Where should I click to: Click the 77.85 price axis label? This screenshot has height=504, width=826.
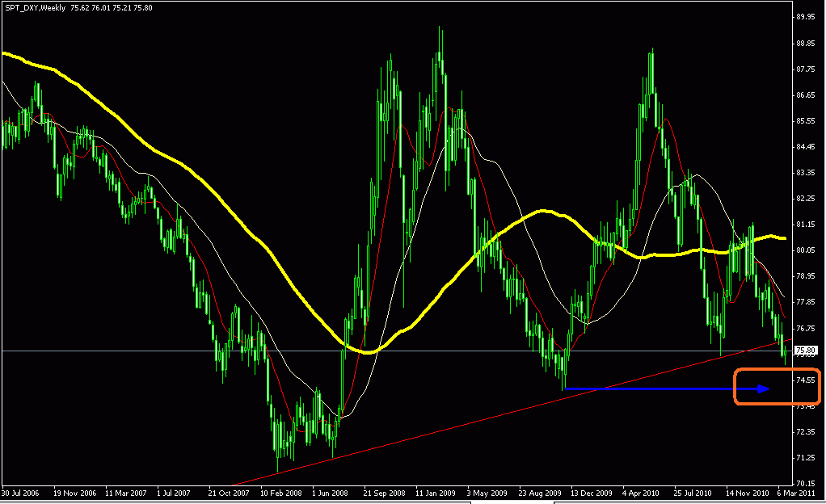[x=806, y=302]
